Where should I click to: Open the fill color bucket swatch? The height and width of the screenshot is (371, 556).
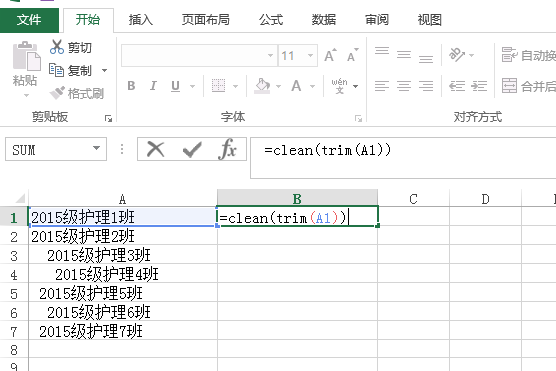[x=262, y=86]
